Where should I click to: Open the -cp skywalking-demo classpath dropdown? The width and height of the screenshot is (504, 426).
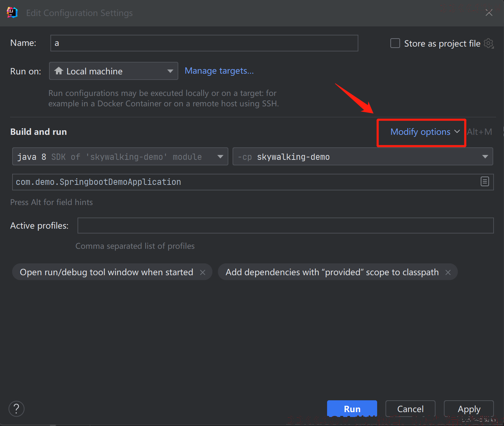tap(363, 156)
